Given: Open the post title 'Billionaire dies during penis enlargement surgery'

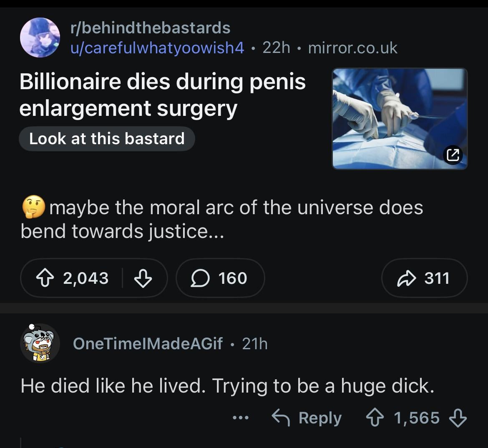Looking at the screenshot, I should pyautogui.click(x=163, y=95).
